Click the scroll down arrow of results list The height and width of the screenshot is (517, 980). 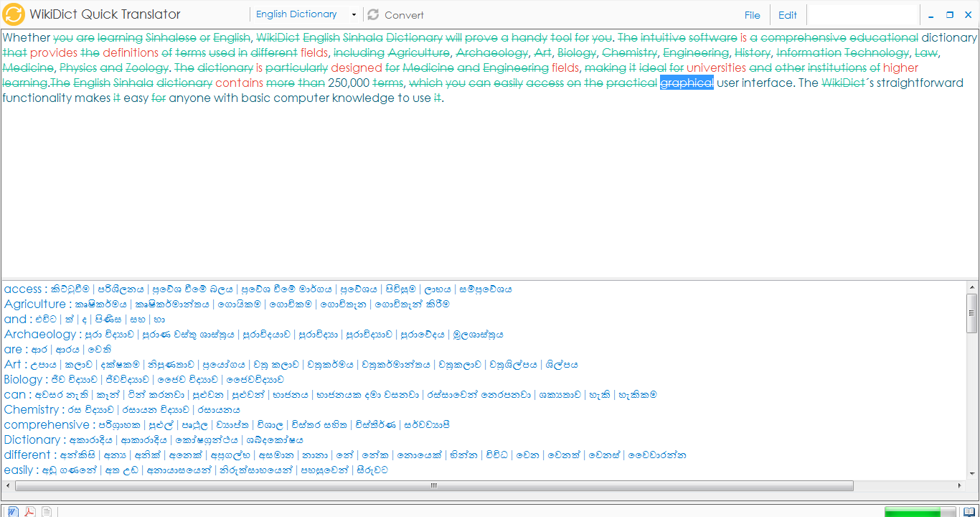pyautogui.click(x=972, y=474)
